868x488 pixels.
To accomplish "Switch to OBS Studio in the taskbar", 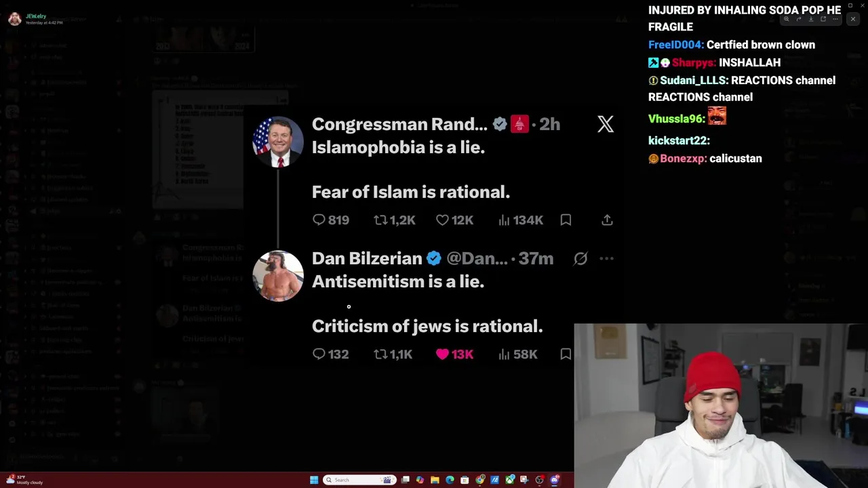I will pos(539,480).
